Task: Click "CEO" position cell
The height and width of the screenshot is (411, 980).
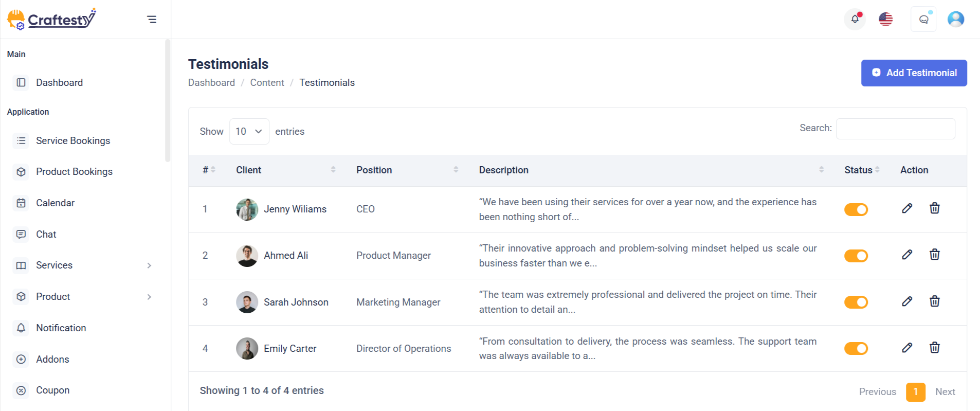Action: [366, 209]
